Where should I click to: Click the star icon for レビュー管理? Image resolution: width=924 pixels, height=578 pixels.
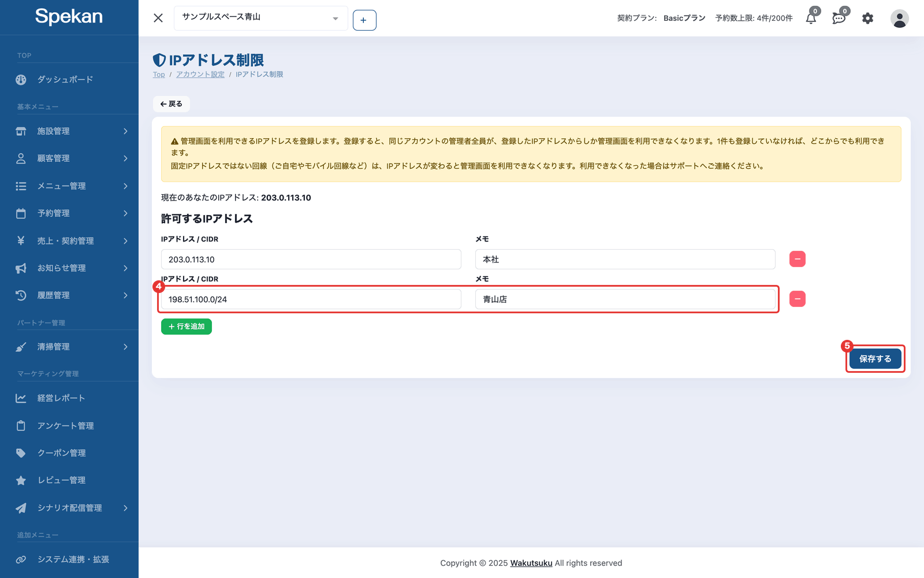tap(21, 480)
